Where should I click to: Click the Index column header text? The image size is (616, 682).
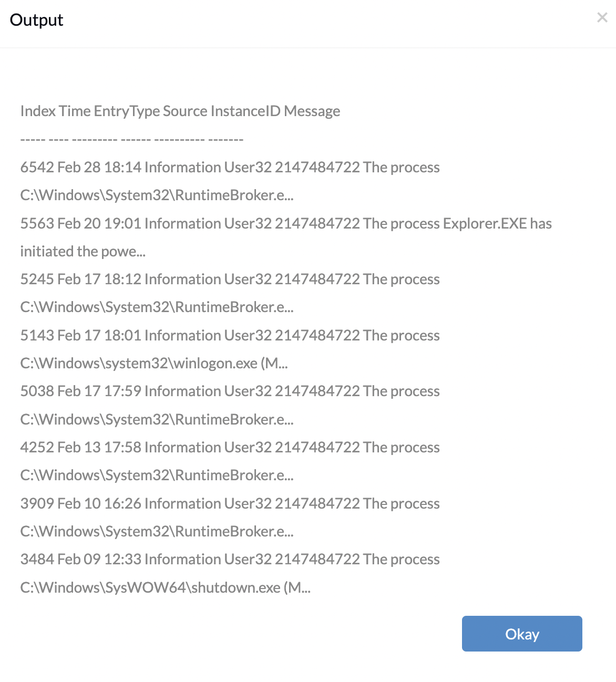(37, 111)
